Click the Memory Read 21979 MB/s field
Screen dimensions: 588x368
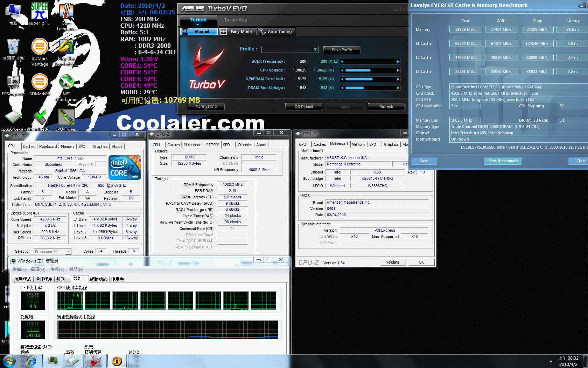[465, 29]
